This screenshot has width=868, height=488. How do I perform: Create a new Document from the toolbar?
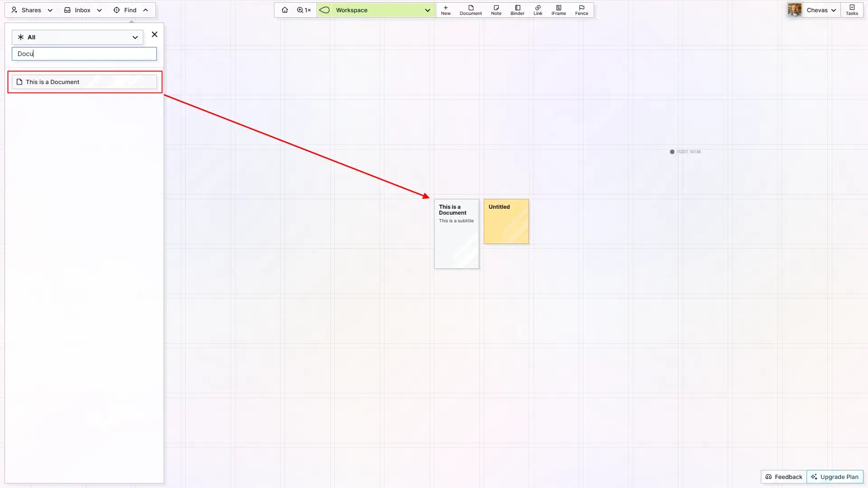coord(471,10)
